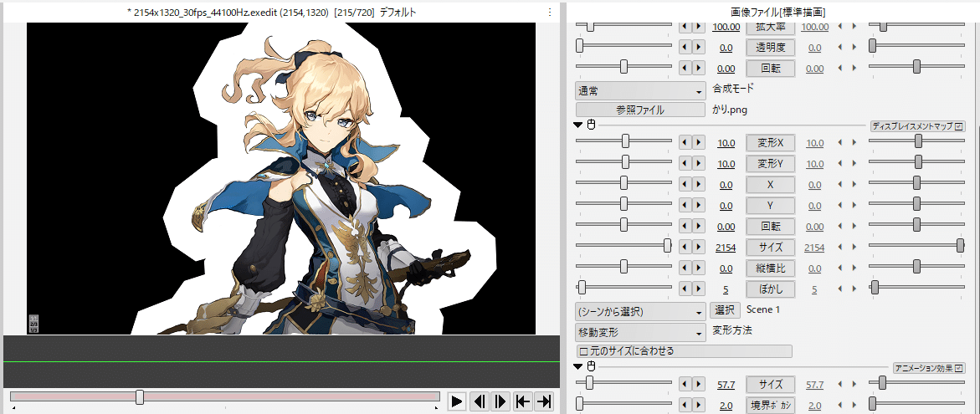Collapse the ディスプレイスメントマップ section triangle

click(578, 125)
